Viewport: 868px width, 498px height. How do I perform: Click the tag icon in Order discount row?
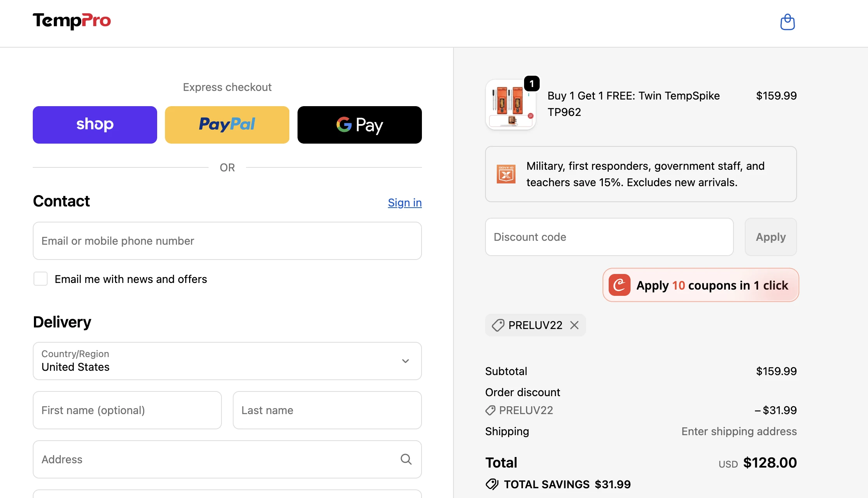[x=490, y=410]
